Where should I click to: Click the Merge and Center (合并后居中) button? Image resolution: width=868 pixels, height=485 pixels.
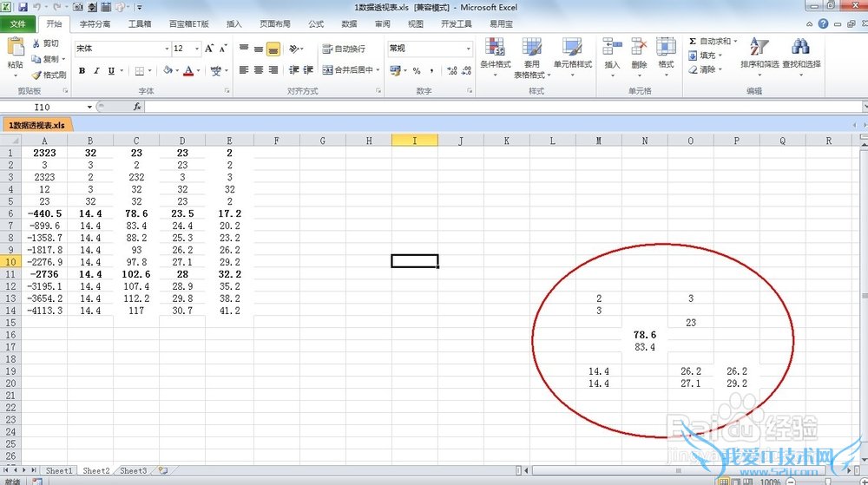[347, 70]
